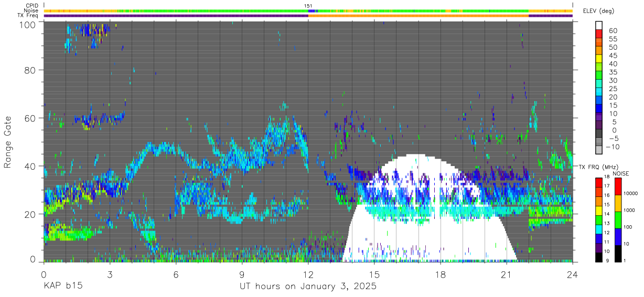Click the '21' hour tick on UT axis
Viewport: 644px width, 297px height.
pyautogui.click(x=507, y=274)
